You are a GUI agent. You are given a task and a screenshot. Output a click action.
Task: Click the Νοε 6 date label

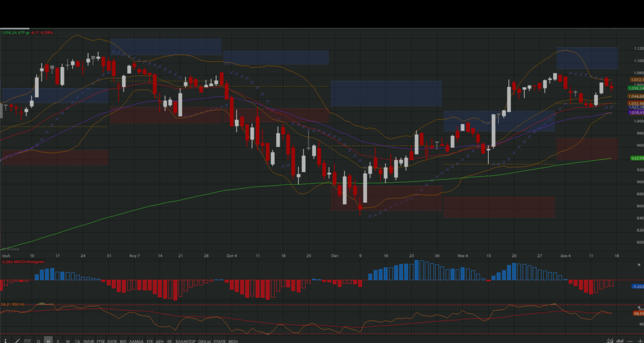point(464,256)
